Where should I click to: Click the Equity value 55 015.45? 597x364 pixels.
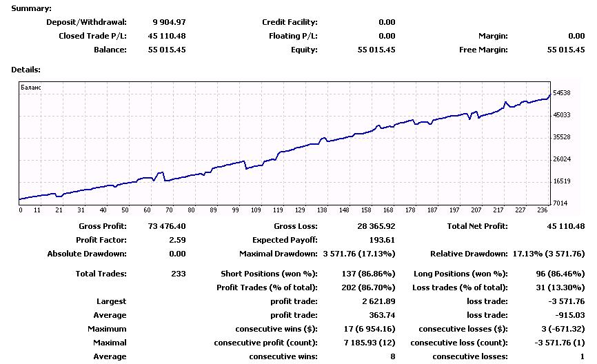click(376, 50)
